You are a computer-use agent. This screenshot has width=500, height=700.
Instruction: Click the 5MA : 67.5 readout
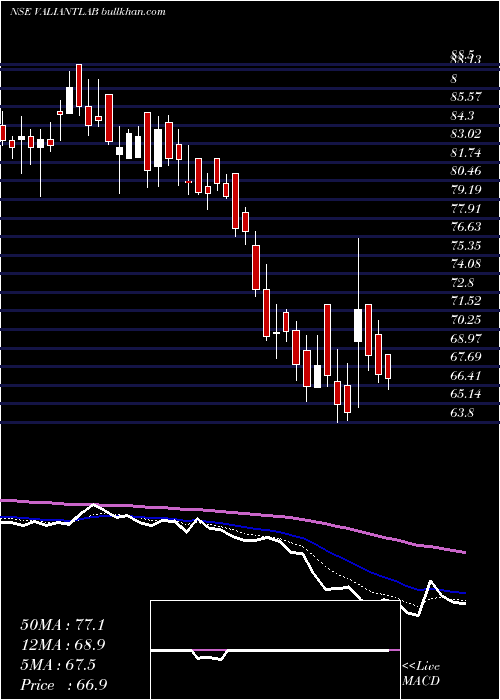pyautogui.click(x=58, y=665)
